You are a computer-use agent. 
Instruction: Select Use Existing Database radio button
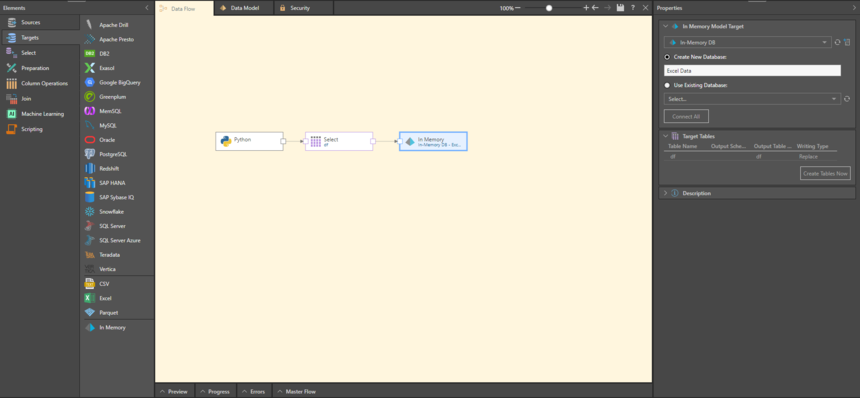pyautogui.click(x=667, y=85)
